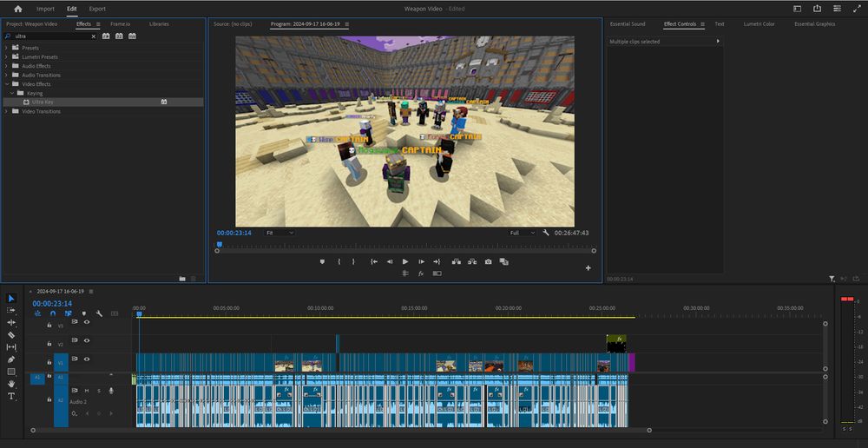The image size is (868, 448).
Task: Click the Program monitor playhead marker
Action: click(220, 244)
